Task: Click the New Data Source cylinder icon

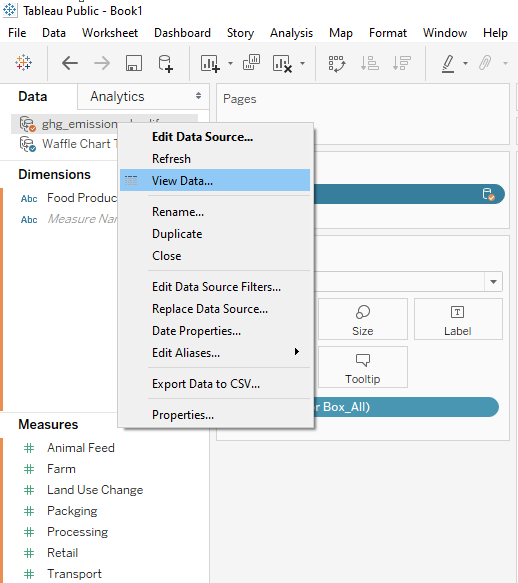Action: (165, 64)
